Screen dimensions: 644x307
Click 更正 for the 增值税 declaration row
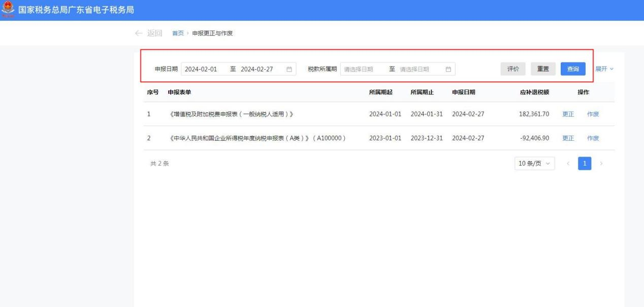pyautogui.click(x=568, y=114)
